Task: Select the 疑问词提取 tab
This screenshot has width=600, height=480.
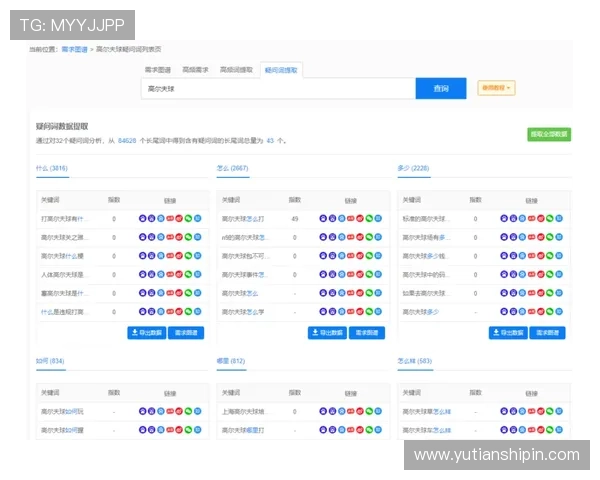Action: [281, 70]
